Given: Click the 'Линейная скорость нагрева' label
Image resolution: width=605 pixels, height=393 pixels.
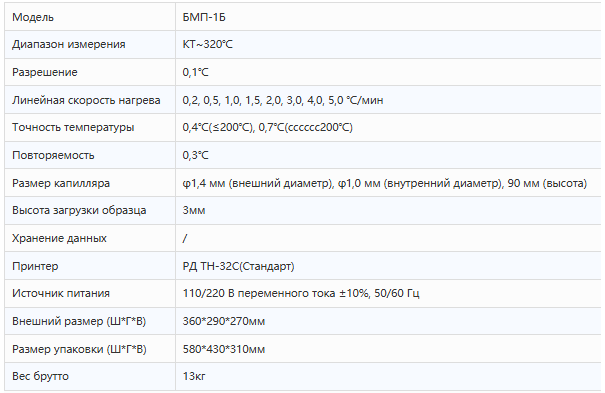Looking at the screenshot, I should tap(86, 100).
